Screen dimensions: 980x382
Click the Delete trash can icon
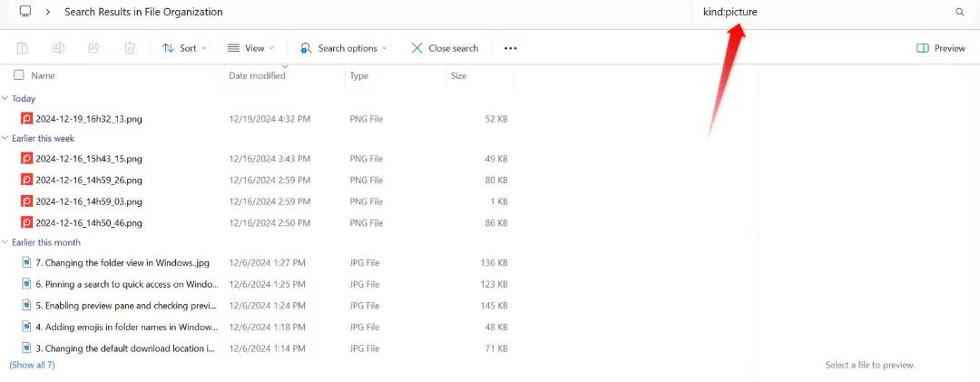(x=130, y=48)
